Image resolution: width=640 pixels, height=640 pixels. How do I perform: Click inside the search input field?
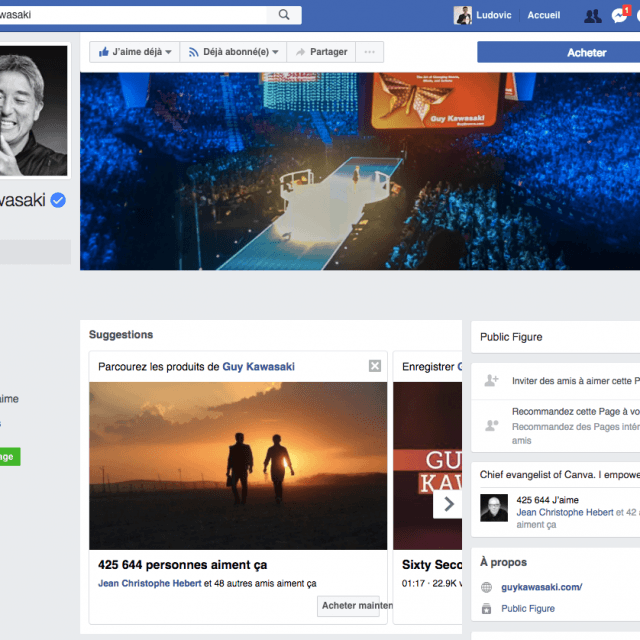point(133,15)
